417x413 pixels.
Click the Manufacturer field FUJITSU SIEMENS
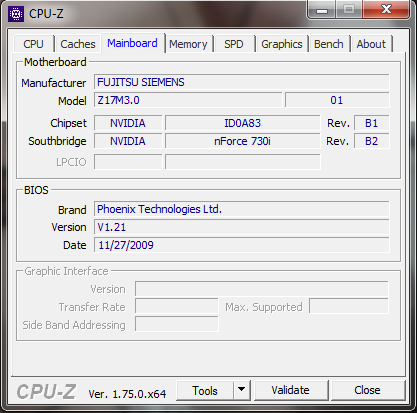[x=241, y=82]
